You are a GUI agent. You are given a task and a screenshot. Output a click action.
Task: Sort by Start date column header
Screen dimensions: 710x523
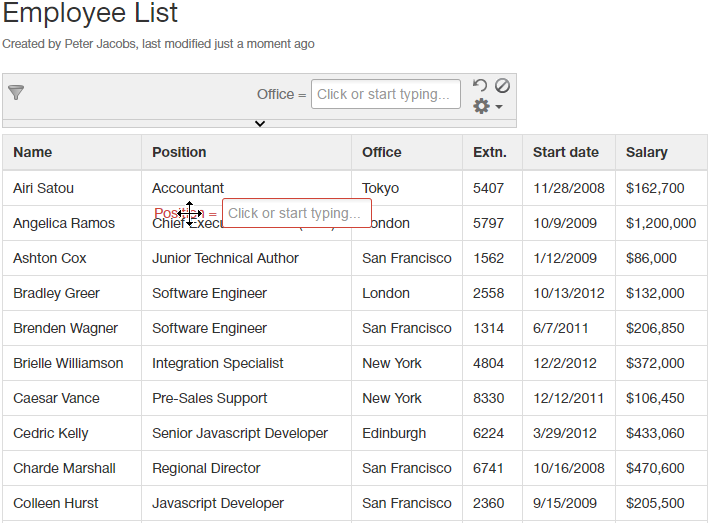(x=566, y=152)
